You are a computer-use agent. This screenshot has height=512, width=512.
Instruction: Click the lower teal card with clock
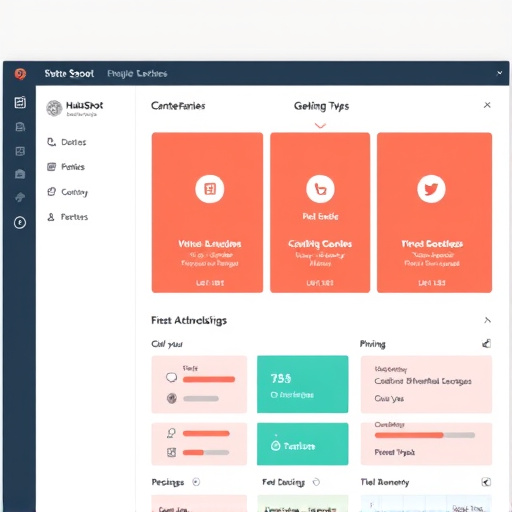pos(303,444)
